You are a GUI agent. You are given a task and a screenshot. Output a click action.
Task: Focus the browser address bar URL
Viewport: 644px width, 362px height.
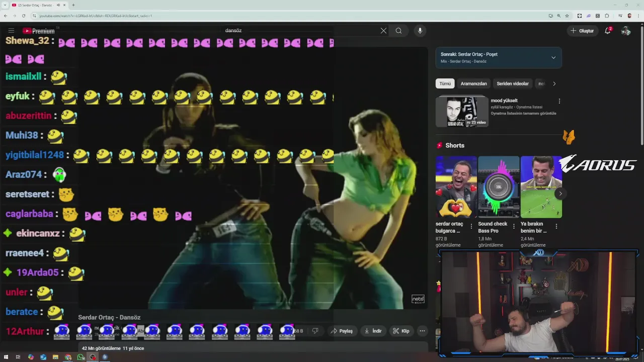click(x=96, y=16)
